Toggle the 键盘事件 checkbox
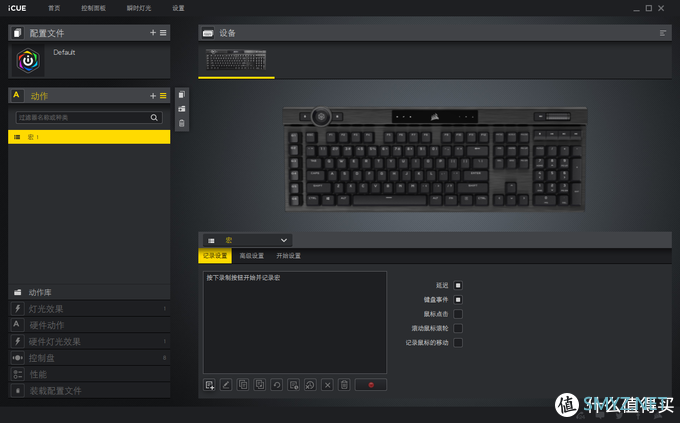The width and height of the screenshot is (680, 423). (458, 300)
